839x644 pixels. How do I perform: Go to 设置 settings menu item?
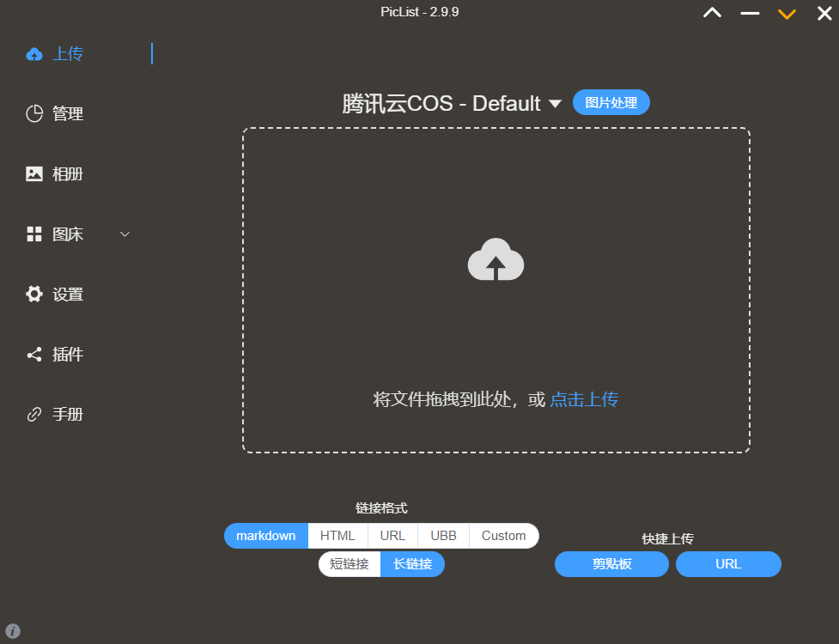68,295
